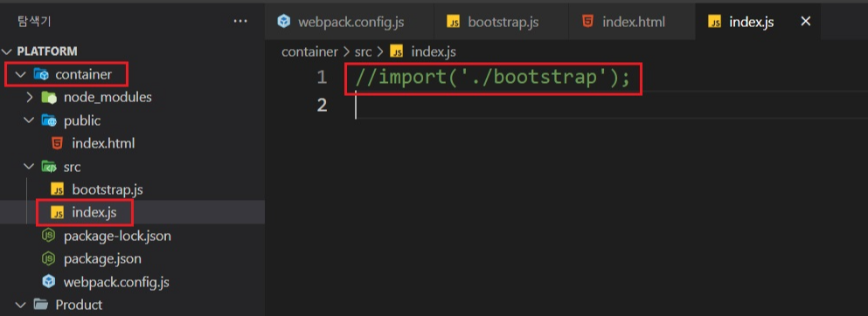Select the active index.js editor tab
Image resolution: width=868 pixels, height=316 pixels.
coord(758,22)
